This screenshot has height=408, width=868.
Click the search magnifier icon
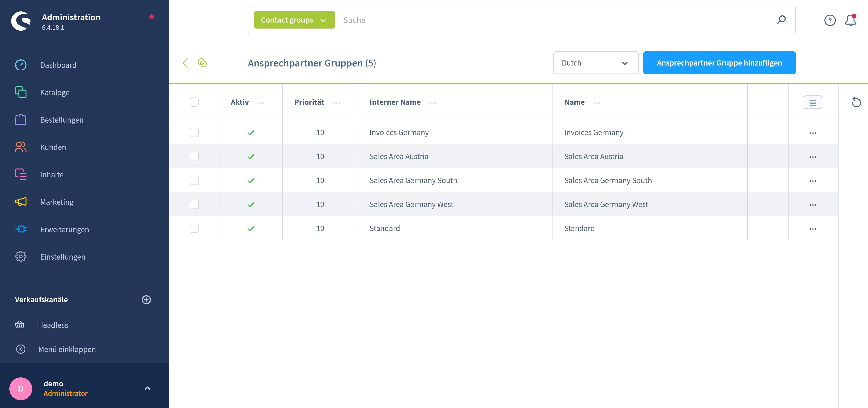pos(781,20)
